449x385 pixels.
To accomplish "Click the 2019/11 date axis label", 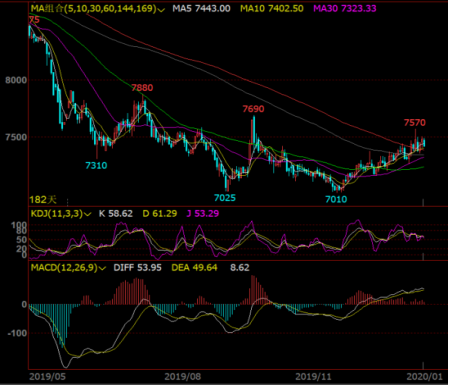I will click(x=313, y=377).
